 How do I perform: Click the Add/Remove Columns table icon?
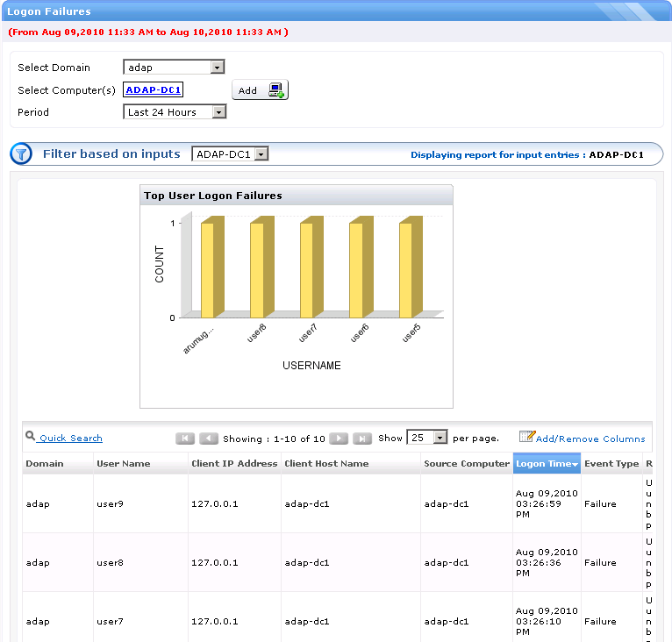pyautogui.click(x=526, y=437)
